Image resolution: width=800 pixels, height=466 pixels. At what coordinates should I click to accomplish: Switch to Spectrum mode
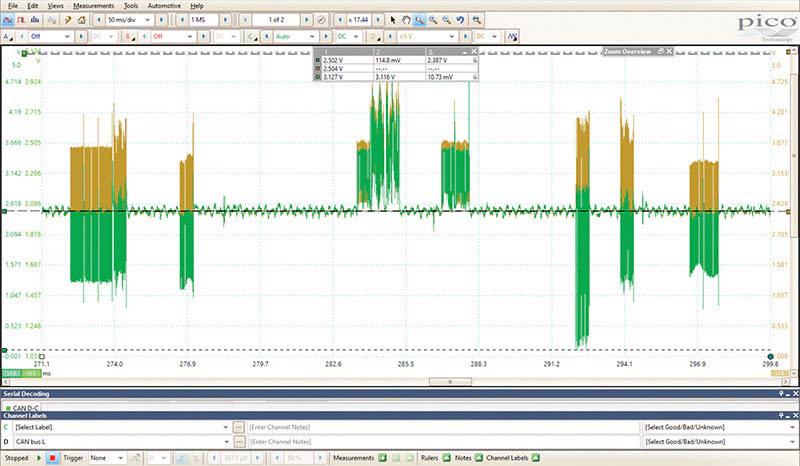click(35, 20)
